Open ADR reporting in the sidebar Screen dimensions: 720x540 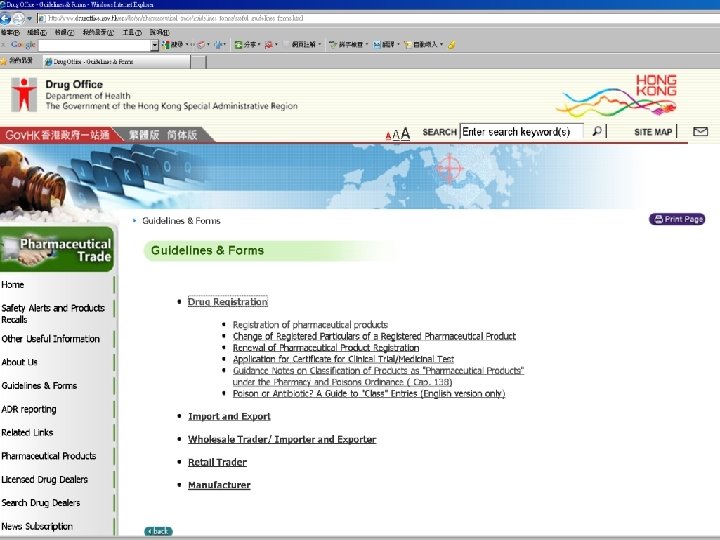tap(29, 409)
